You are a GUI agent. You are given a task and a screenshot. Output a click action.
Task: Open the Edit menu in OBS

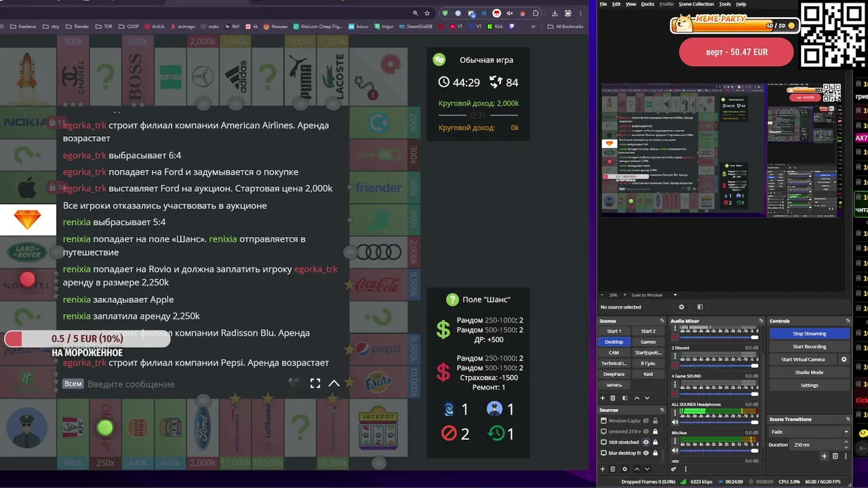(x=616, y=4)
